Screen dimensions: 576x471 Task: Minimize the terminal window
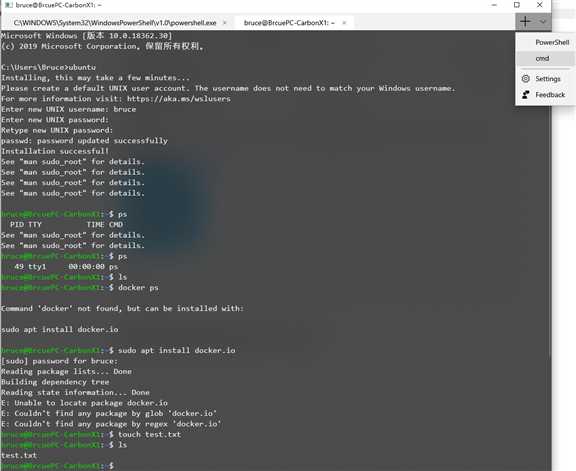494,5
